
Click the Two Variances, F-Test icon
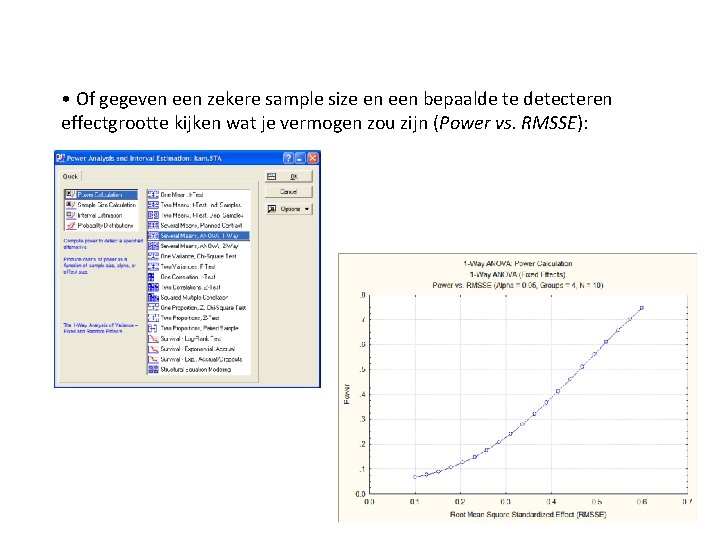pos(153,267)
